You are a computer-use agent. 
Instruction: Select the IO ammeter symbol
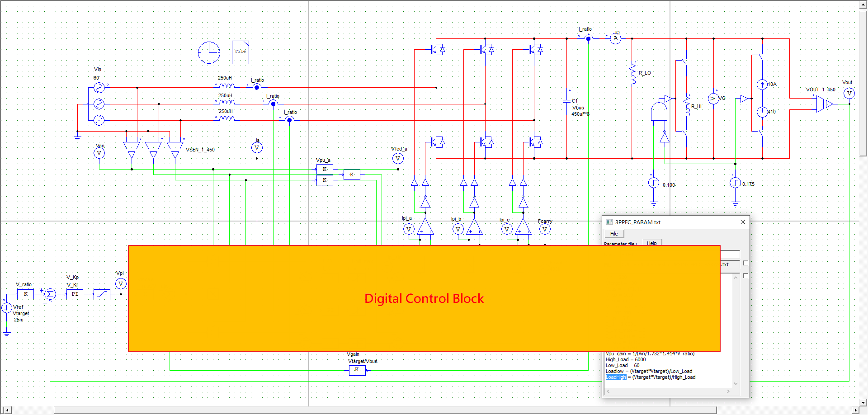tap(615, 39)
